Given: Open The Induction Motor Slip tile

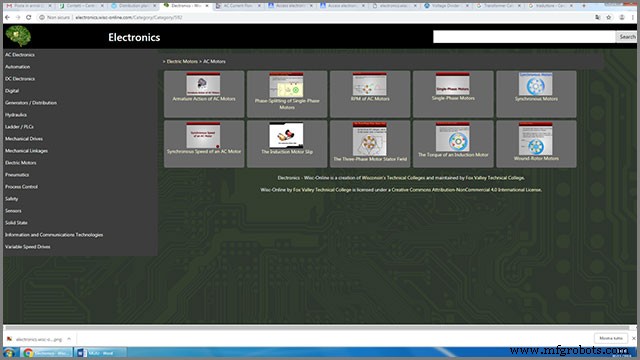Looking at the screenshot, I should click(x=287, y=144).
